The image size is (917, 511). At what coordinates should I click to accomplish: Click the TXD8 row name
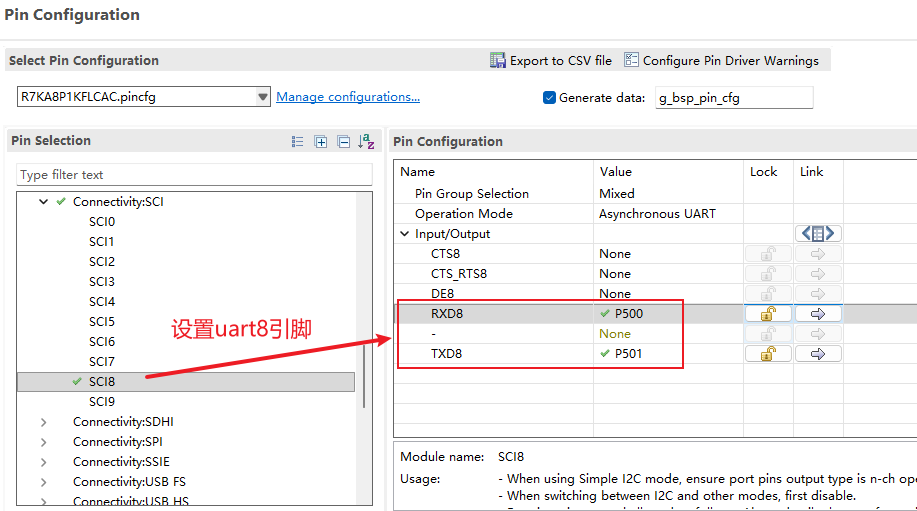point(446,354)
